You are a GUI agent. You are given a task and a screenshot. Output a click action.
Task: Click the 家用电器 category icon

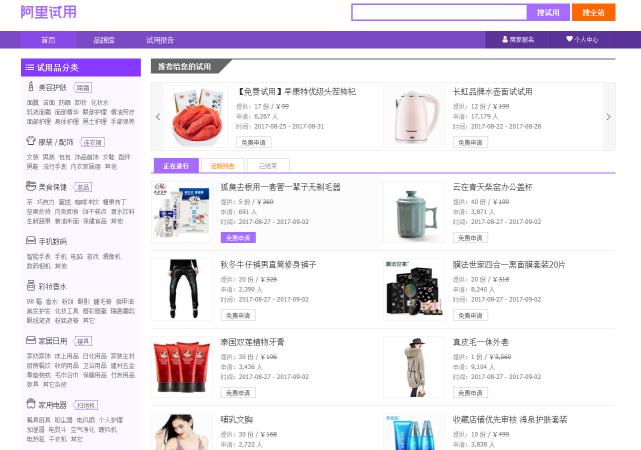(31, 405)
